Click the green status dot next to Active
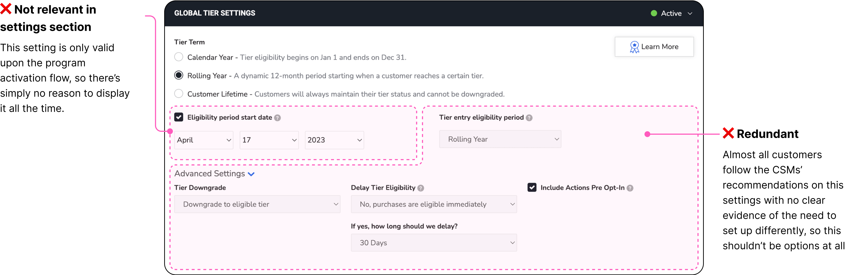The width and height of the screenshot is (868, 275). click(654, 13)
